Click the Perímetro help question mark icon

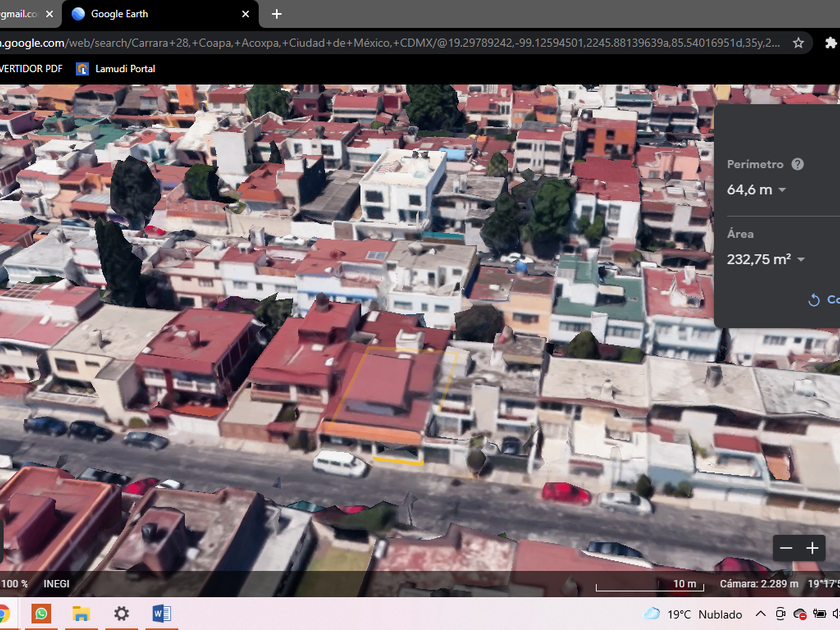[x=797, y=164]
